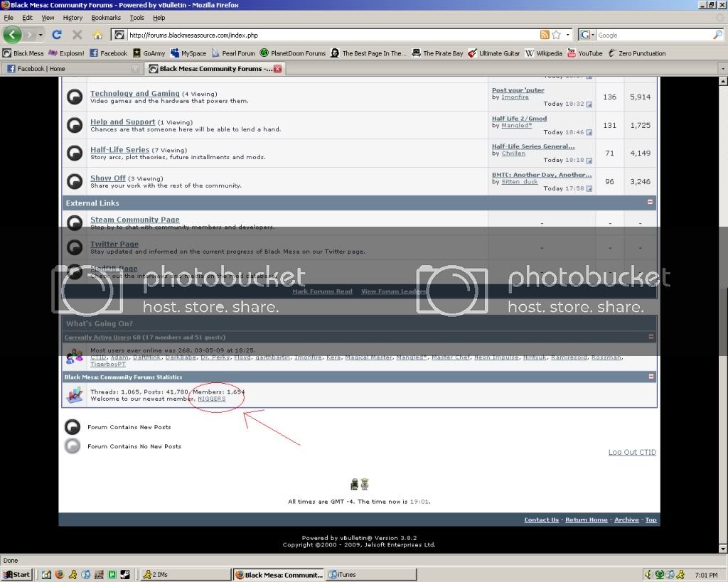
Task: Go to last post icon in Show Off row
Action: point(589,189)
